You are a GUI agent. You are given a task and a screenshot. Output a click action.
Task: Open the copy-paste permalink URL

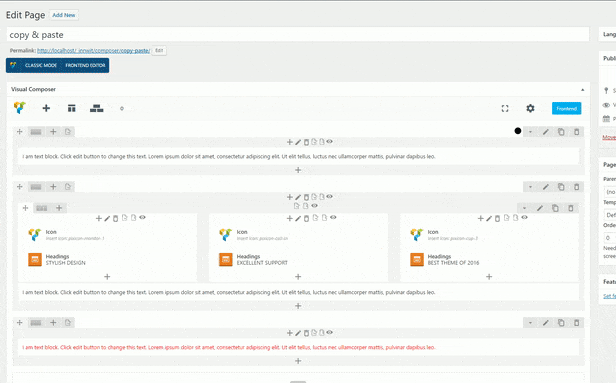pos(94,50)
